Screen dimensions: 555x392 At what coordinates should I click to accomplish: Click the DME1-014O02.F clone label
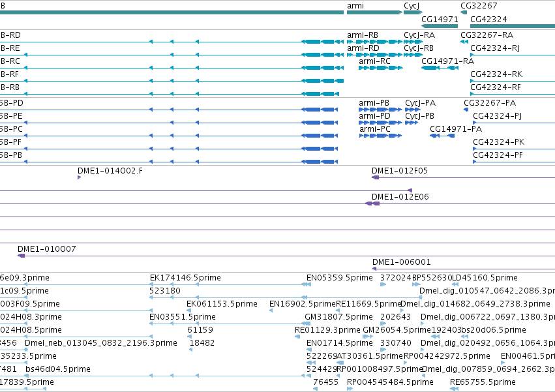tap(110, 171)
